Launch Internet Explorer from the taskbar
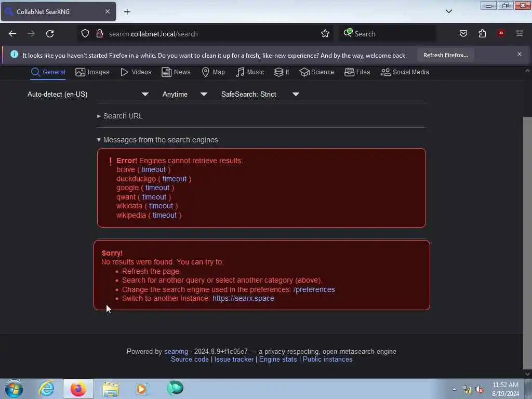532x399 pixels. [x=46, y=389]
